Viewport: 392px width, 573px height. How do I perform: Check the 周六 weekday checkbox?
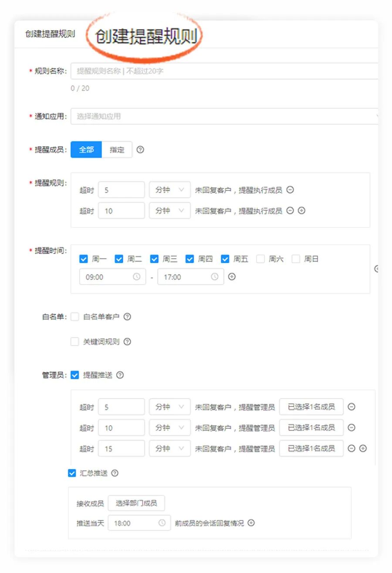[x=261, y=258]
